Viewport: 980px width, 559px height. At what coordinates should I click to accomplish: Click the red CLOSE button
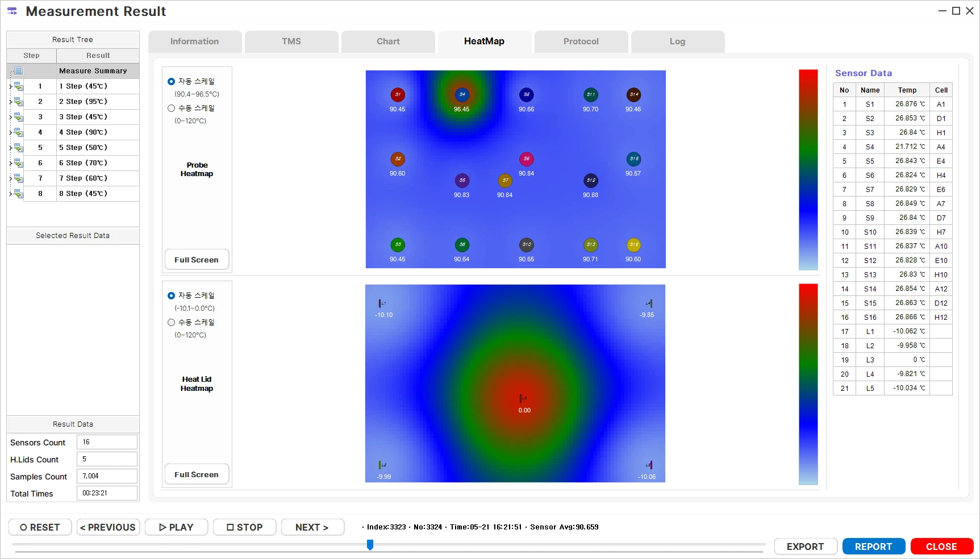pos(942,547)
